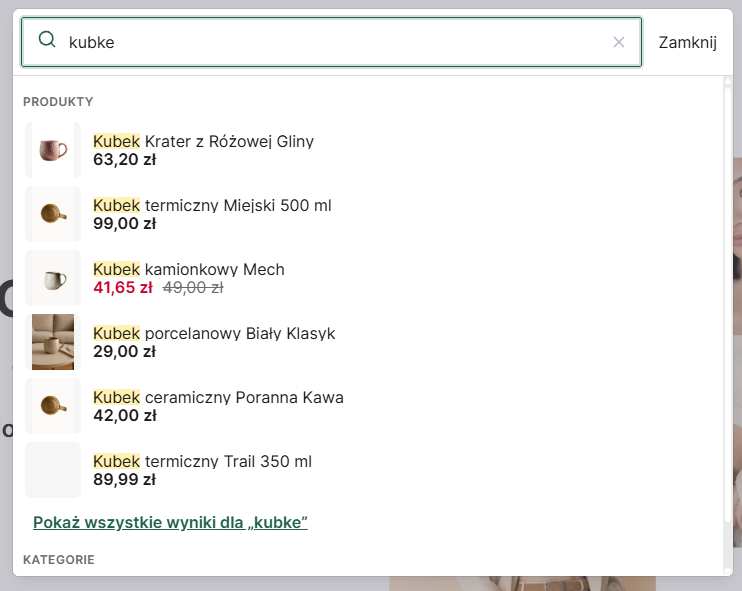Image resolution: width=742 pixels, height=591 pixels.
Task: Click the blank Trail 350 ml thumbnail
Action: (53, 470)
